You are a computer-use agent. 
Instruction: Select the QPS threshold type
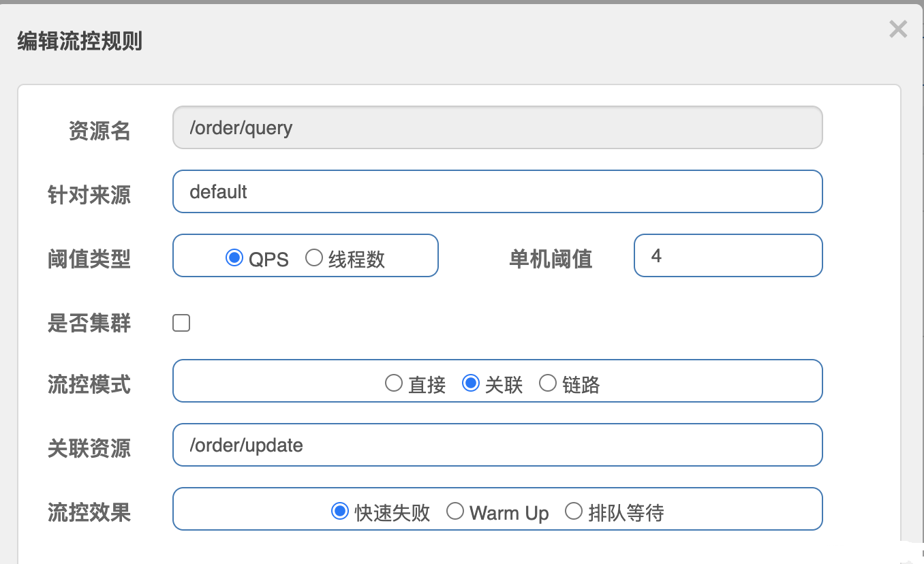234,258
